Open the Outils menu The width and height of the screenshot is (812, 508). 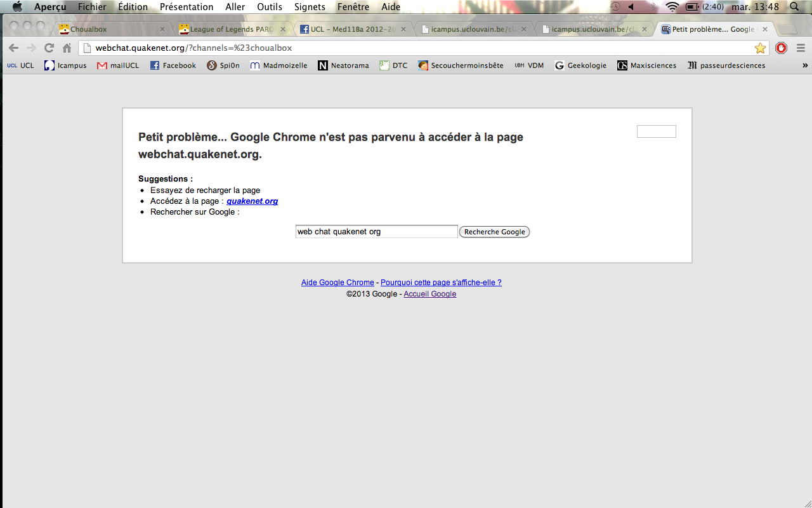[x=270, y=7]
